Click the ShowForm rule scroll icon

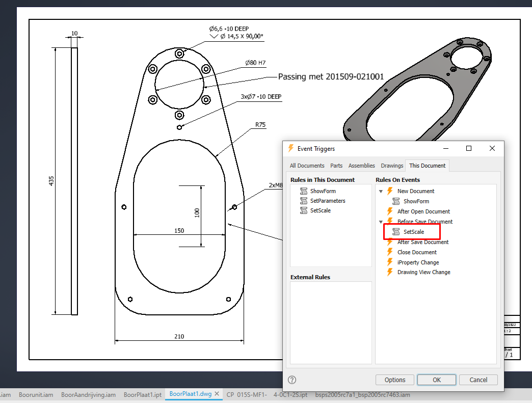(304, 191)
